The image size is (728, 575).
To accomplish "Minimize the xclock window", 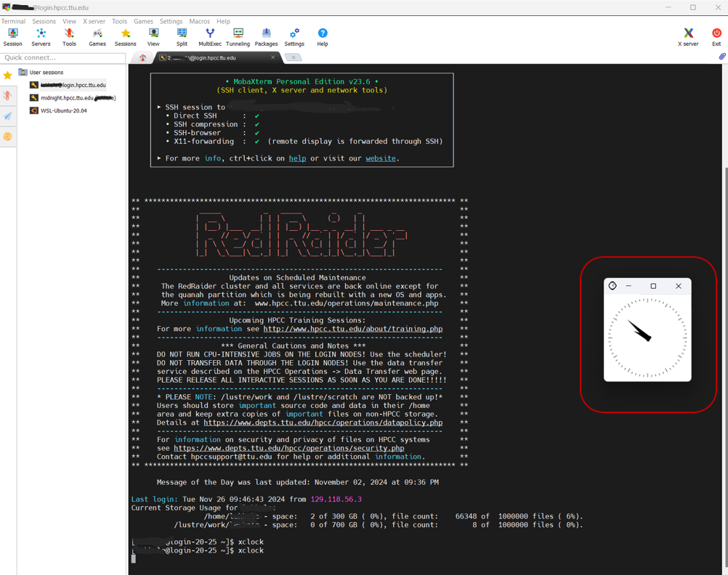I will 628,286.
